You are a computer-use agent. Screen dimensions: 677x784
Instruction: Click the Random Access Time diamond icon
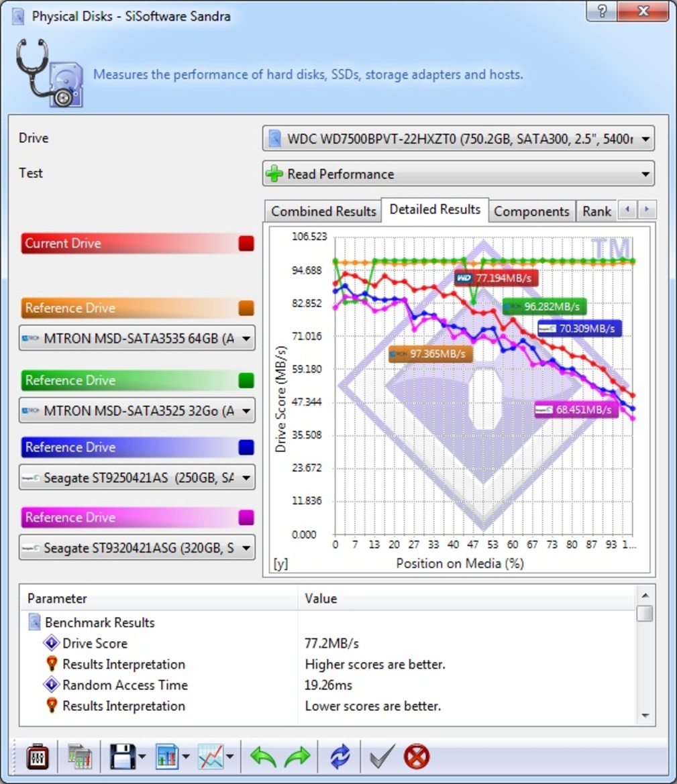coord(51,684)
